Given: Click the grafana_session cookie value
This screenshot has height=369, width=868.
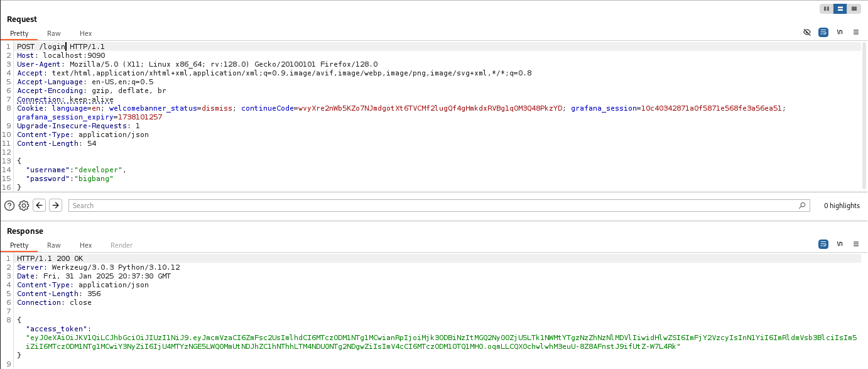Looking at the screenshot, I should coord(710,108).
